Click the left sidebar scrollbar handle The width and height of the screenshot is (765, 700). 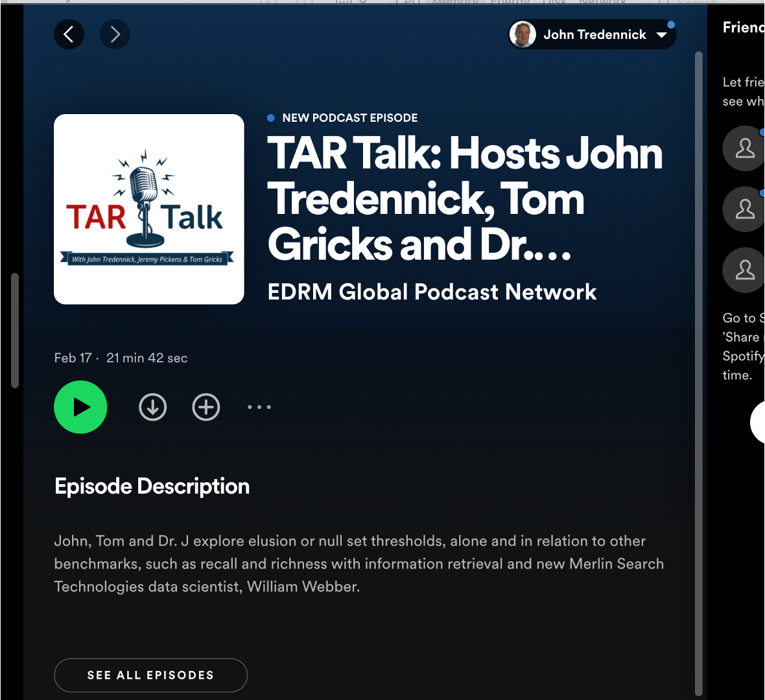coord(15,331)
